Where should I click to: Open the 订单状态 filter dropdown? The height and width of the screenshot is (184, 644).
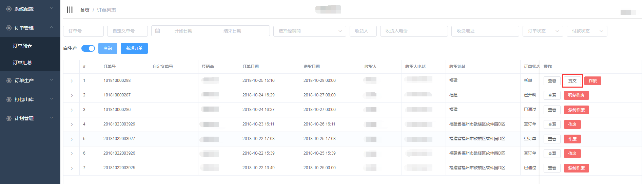543,31
